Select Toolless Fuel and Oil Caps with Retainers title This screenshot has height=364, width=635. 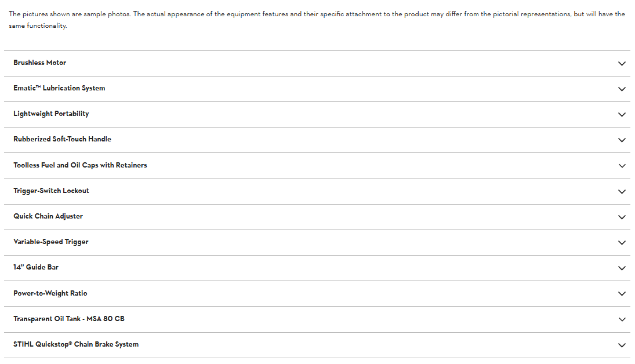point(80,165)
